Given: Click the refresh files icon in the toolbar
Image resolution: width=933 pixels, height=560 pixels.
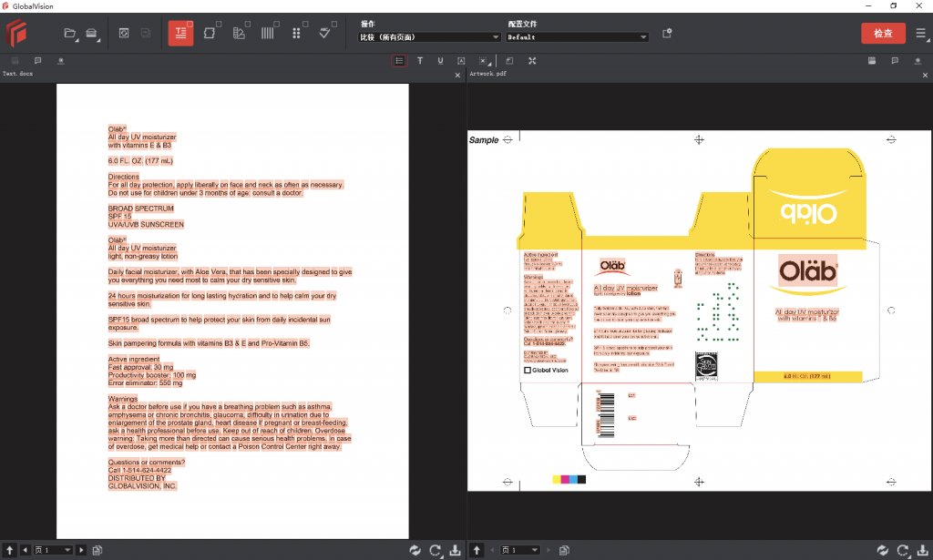Looking at the screenshot, I should pos(124,34).
